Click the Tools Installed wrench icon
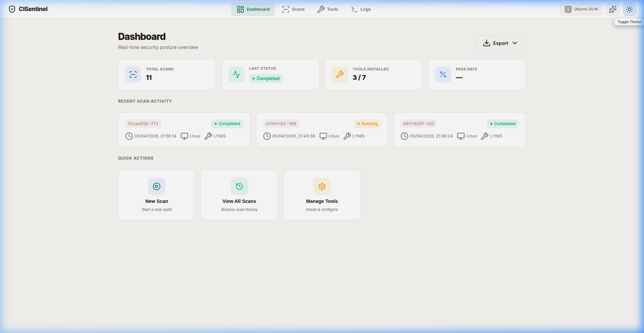 [x=340, y=74]
